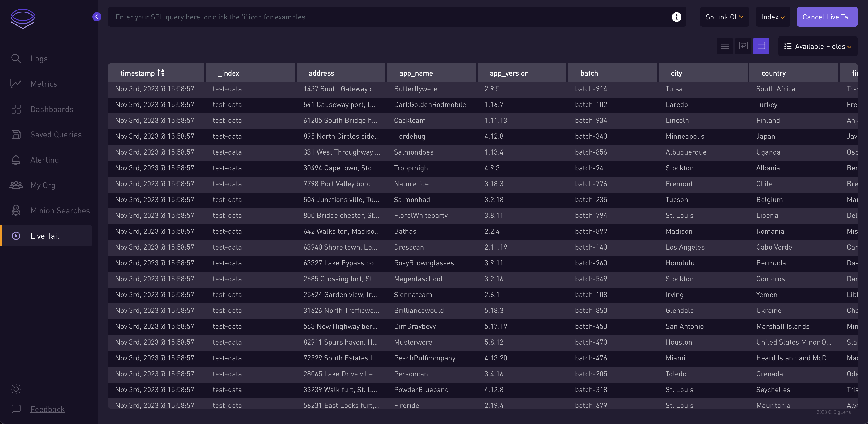Enable wrapped lines log view
This screenshot has width=868, height=424.
click(x=743, y=45)
